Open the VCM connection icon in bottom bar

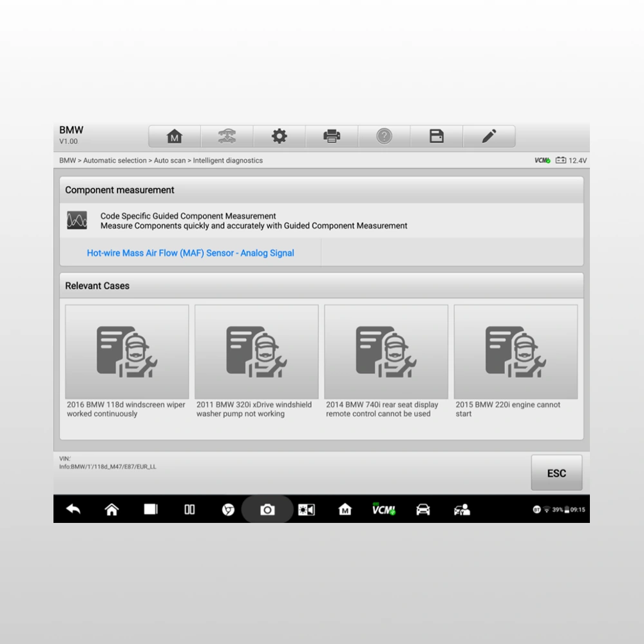click(384, 509)
